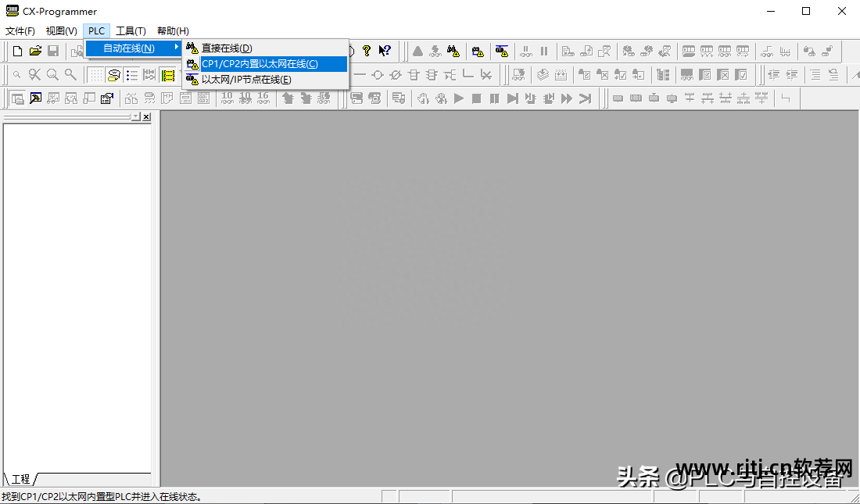Open properties icon in third toolbar
Viewport: 860px width, 504px height.
tap(107, 98)
